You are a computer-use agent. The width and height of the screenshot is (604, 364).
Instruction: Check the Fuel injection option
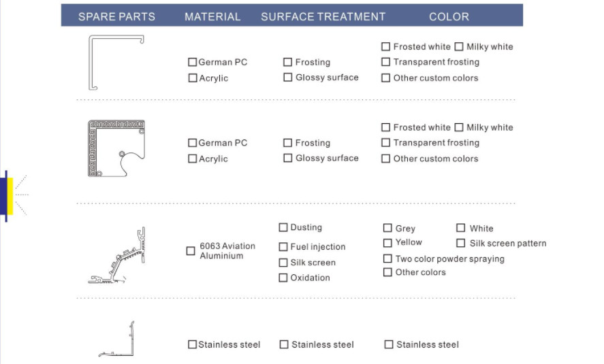pyautogui.click(x=283, y=247)
